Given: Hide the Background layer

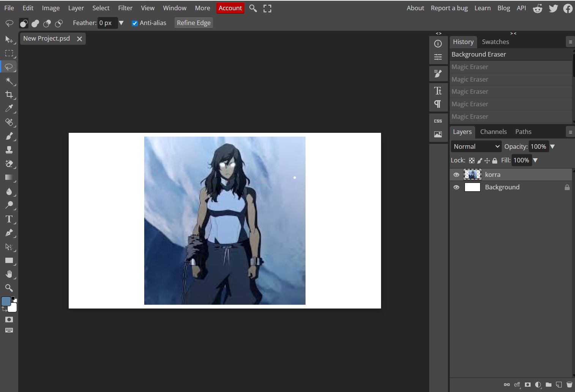Looking at the screenshot, I should point(456,187).
